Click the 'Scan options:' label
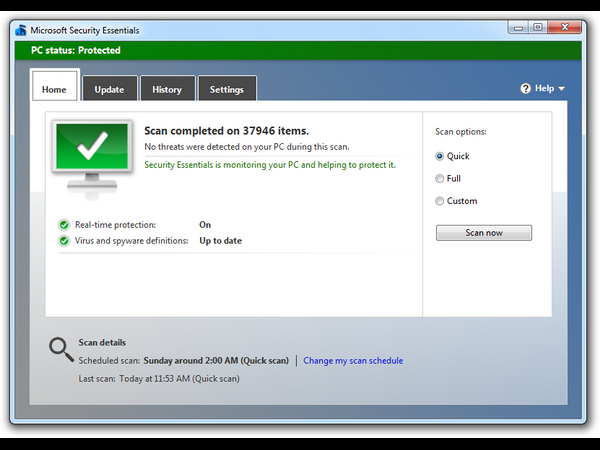600x450 pixels. coord(461,132)
